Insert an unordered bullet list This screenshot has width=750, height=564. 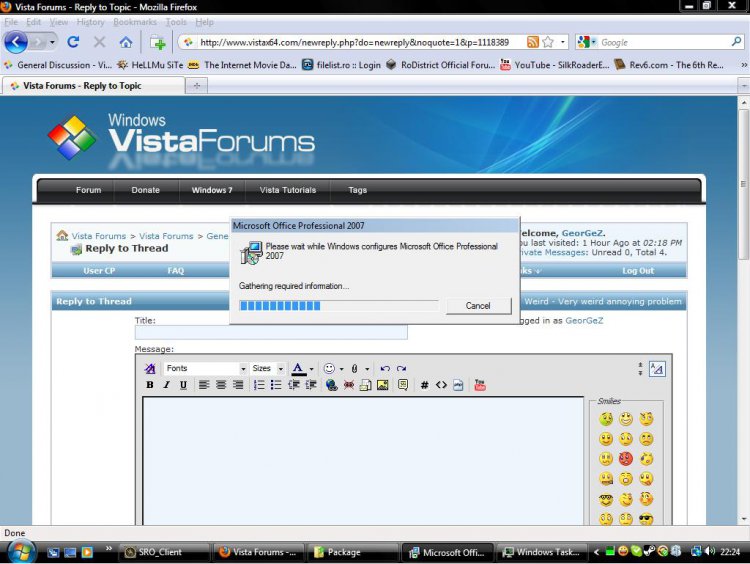tap(276, 385)
